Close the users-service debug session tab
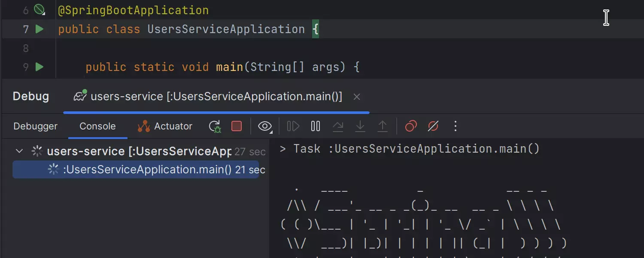This screenshot has width=644, height=258. point(356,97)
